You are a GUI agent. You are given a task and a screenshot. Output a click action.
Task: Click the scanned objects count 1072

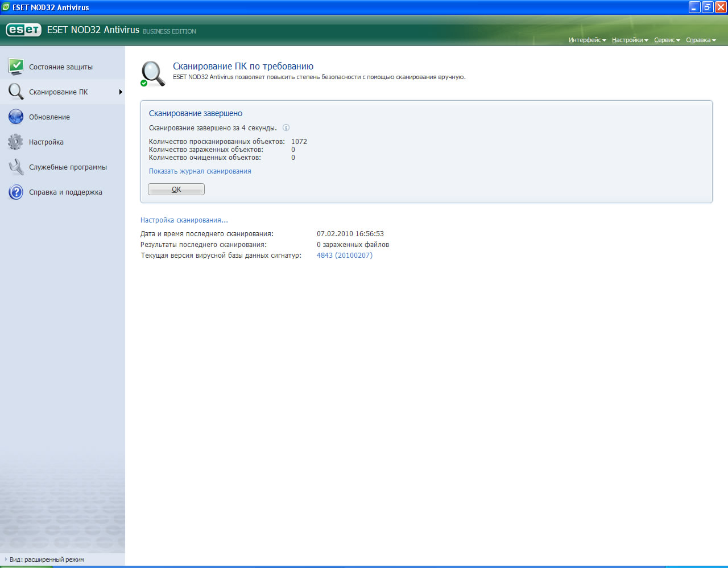point(299,141)
